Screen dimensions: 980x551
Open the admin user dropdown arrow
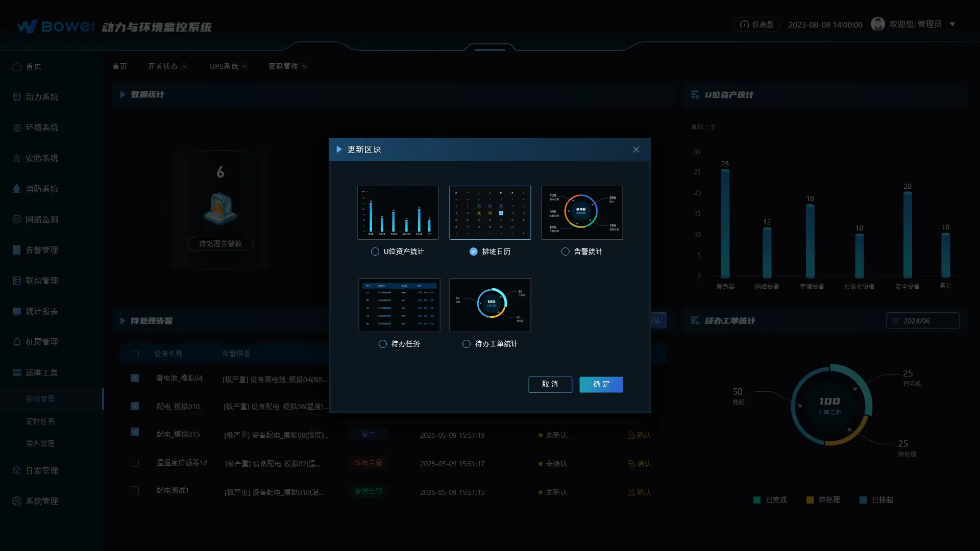[952, 24]
